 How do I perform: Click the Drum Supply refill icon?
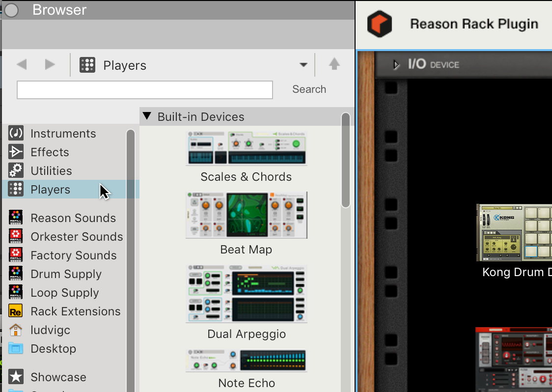(x=16, y=273)
